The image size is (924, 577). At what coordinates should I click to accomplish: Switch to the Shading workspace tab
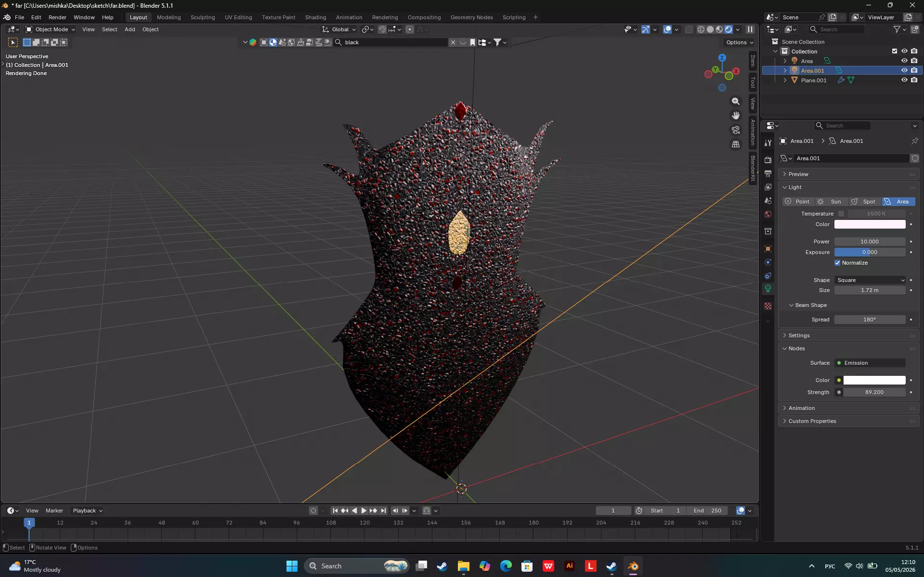coord(315,17)
